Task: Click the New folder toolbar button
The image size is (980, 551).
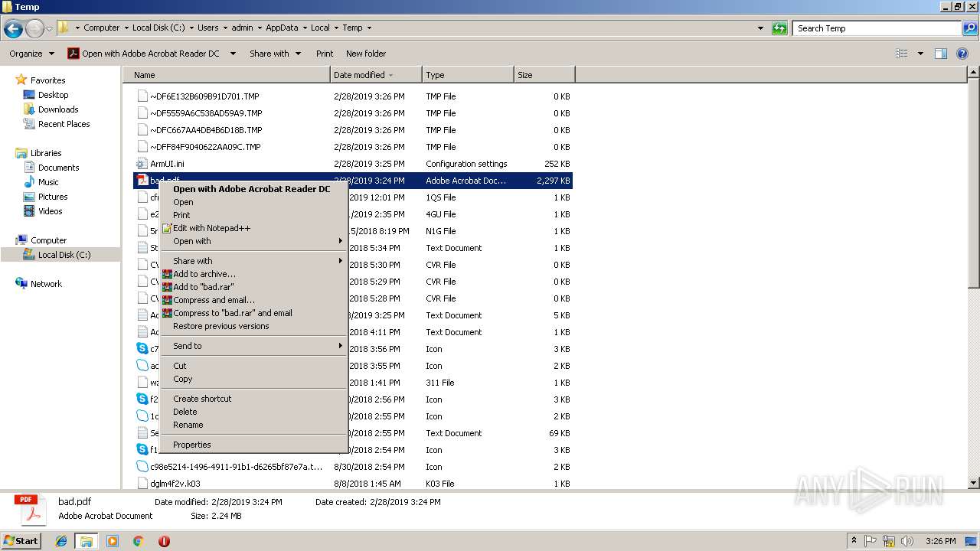Action: coord(366,54)
